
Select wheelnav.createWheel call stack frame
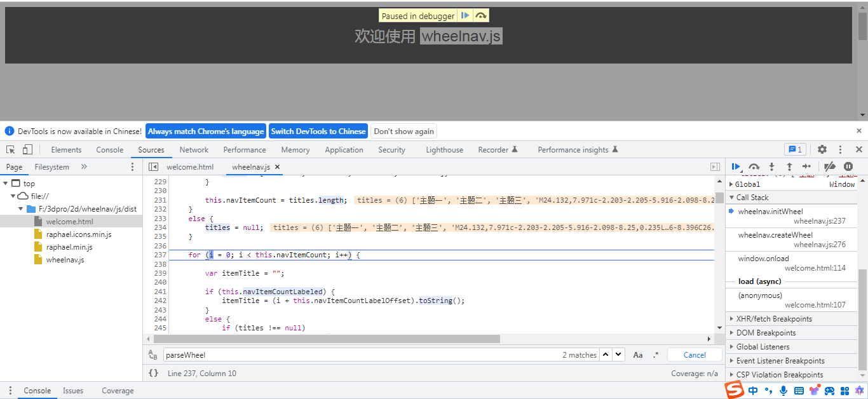[791, 240]
